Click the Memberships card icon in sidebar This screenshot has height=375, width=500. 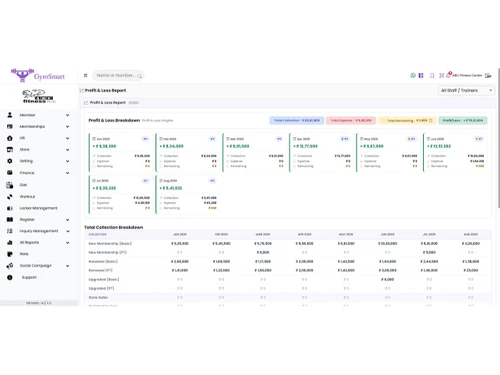click(10, 127)
